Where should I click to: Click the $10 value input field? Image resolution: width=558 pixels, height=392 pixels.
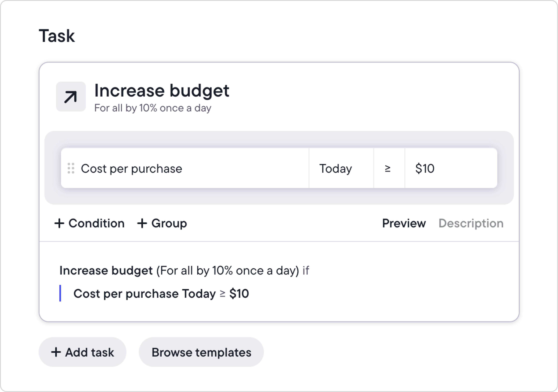click(451, 168)
